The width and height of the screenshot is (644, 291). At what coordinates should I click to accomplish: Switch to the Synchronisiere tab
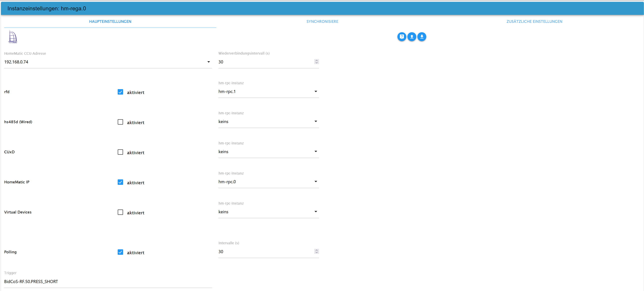coord(322,22)
